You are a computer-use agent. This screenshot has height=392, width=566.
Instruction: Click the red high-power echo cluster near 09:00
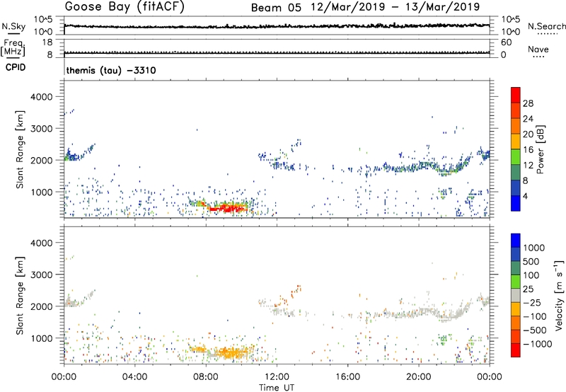click(226, 208)
